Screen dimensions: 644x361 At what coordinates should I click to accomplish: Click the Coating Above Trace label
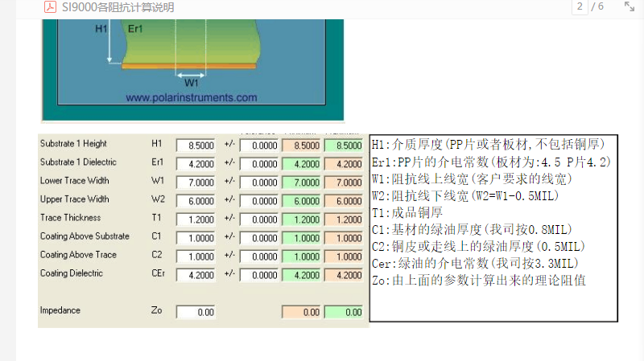[x=78, y=255]
